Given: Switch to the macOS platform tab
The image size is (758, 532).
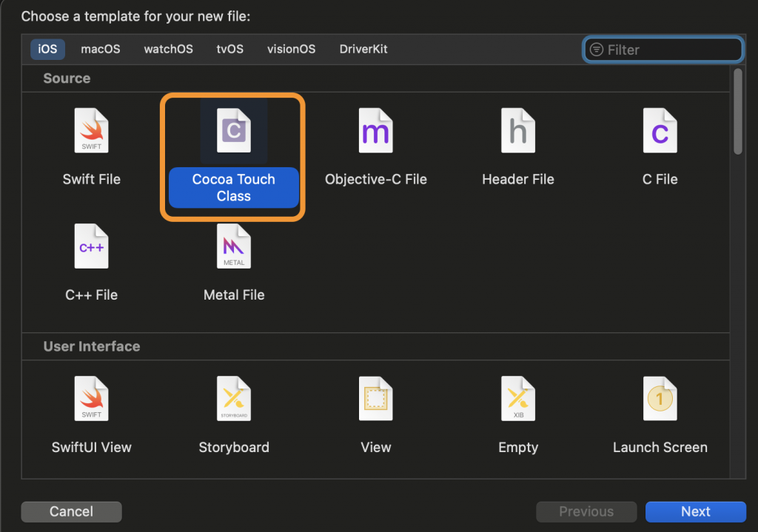Looking at the screenshot, I should pos(101,50).
